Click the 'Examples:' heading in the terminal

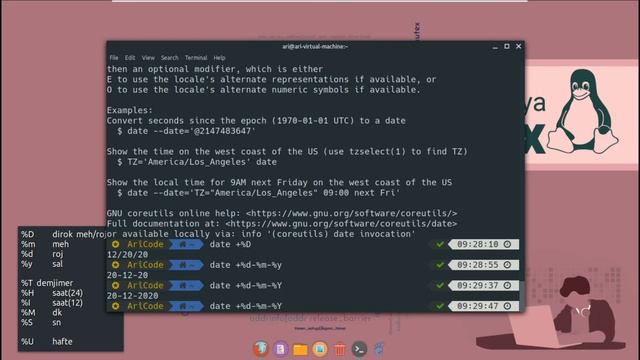click(x=130, y=110)
